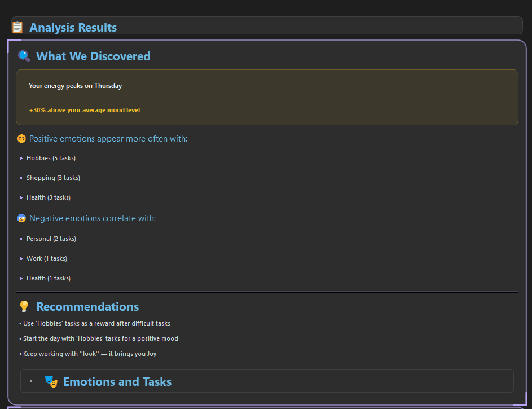Click the +30% above average mood indicator

click(x=84, y=110)
